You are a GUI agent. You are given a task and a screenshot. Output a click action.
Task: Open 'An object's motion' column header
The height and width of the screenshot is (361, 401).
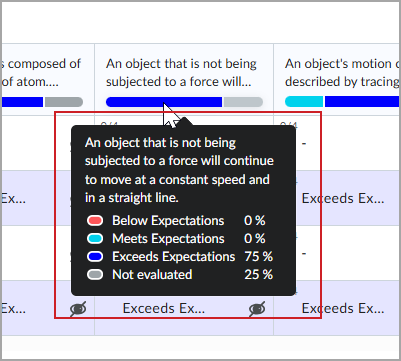click(342, 72)
